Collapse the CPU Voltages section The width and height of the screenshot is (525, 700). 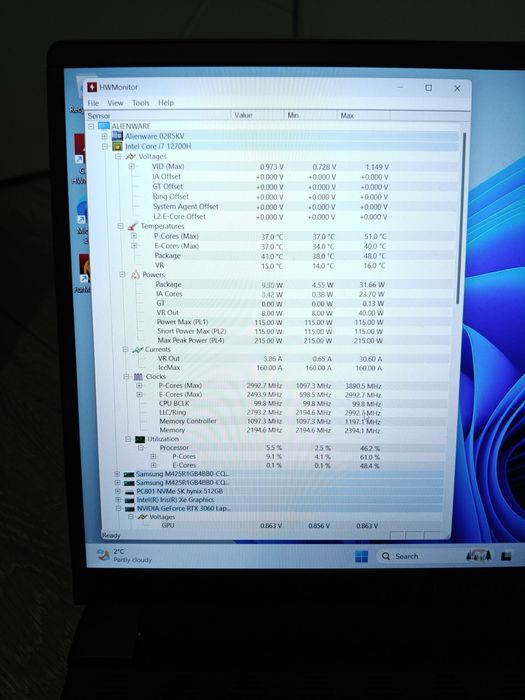(118, 156)
